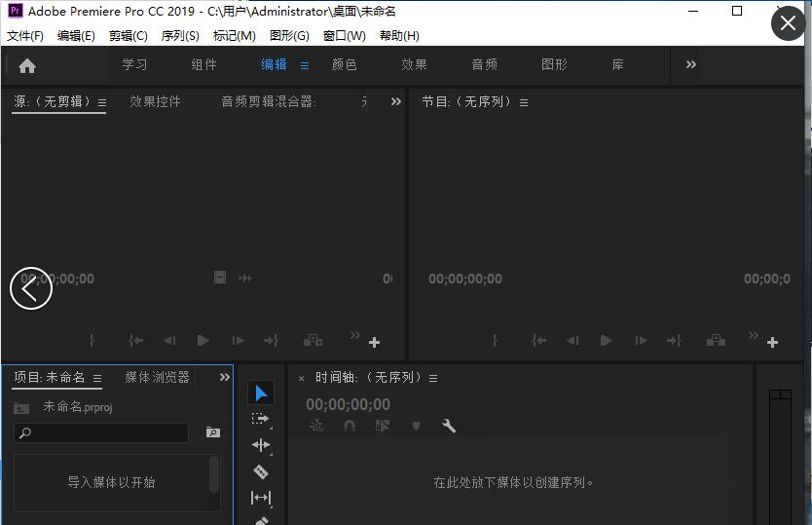Switch to the 组件 workspace
Image resolution: width=812 pixels, height=525 pixels.
coord(204,65)
